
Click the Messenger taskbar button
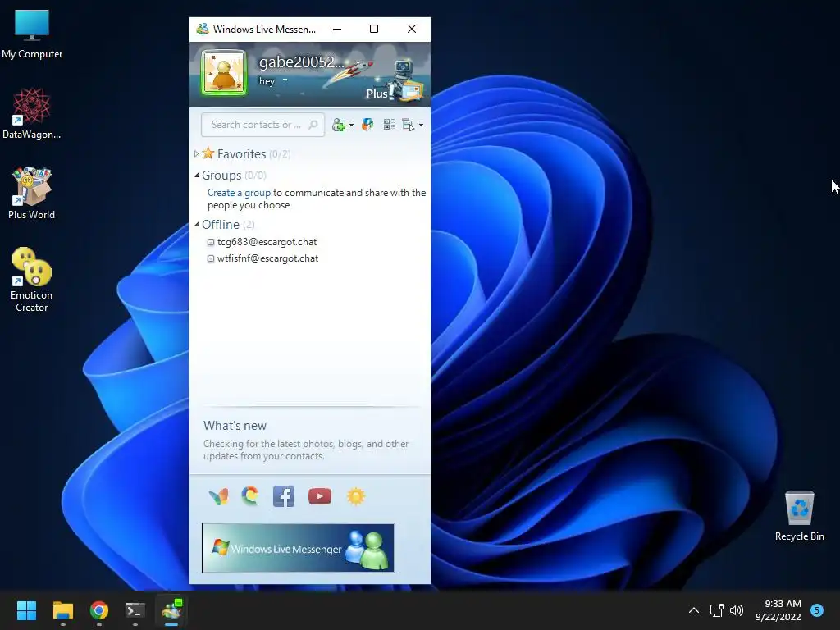[x=171, y=610]
